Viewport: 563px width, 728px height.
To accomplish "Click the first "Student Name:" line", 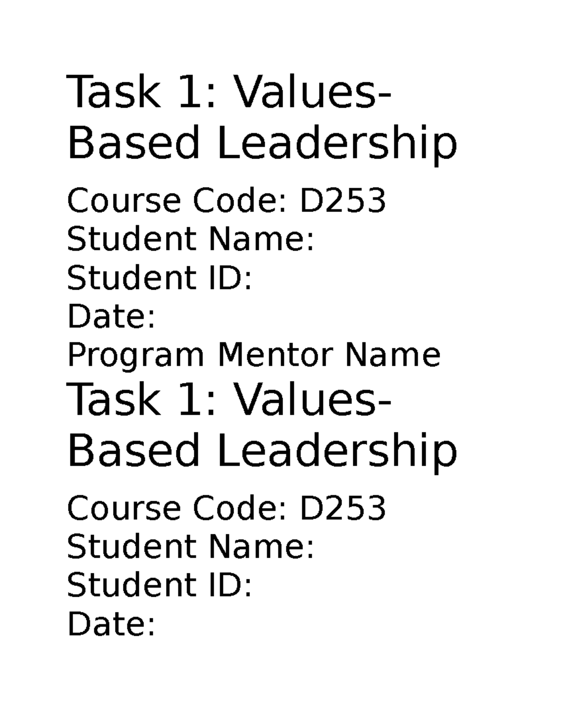I will pyautogui.click(x=190, y=239).
